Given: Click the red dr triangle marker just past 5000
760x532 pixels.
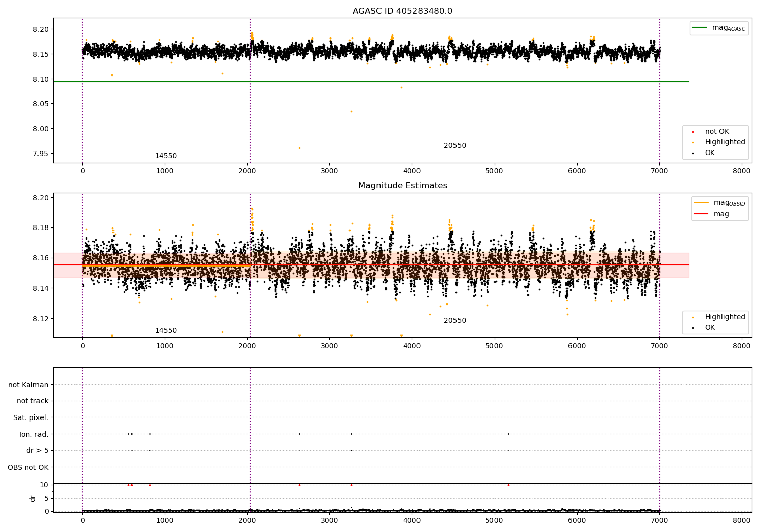Looking at the screenshot, I should click(508, 485).
